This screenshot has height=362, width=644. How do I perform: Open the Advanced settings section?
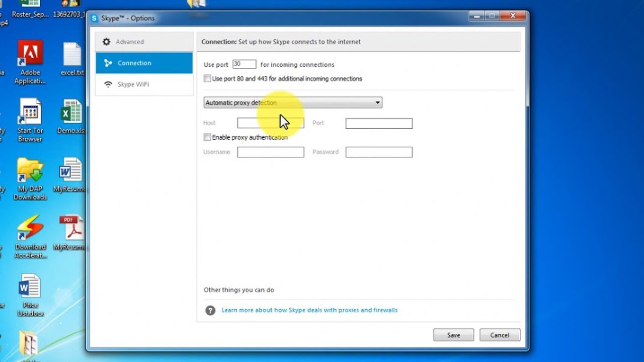144,42
